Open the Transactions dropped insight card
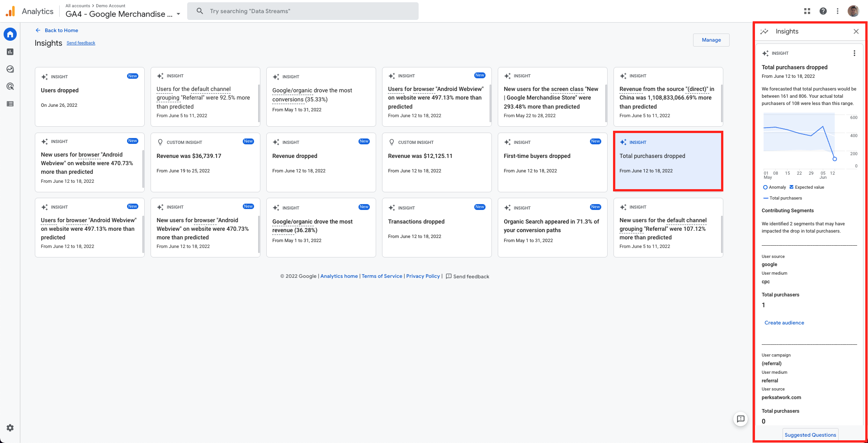The width and height of the screenshot is (868, 443). pos(437,228)
